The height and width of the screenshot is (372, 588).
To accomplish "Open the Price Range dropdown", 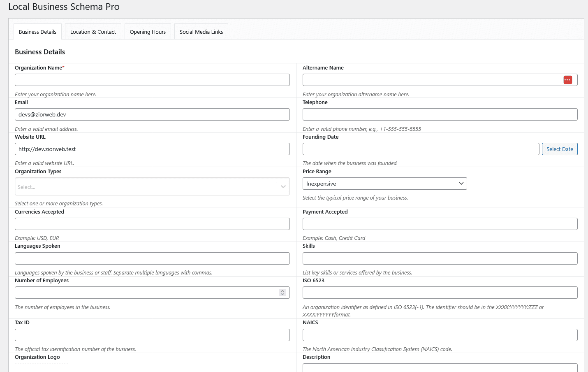I will [384, 184].
